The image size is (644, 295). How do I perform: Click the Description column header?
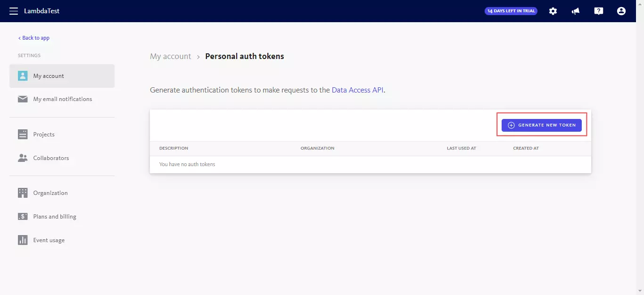point(173,148)
